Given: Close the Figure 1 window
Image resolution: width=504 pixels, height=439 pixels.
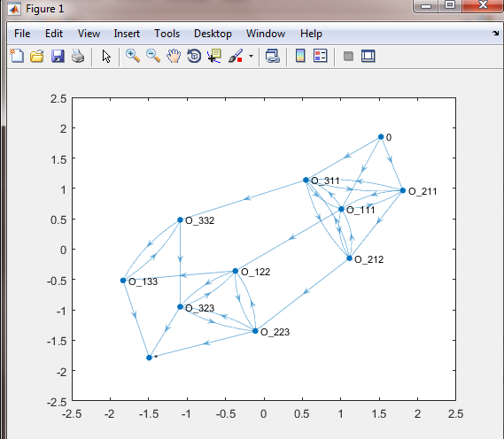Looking at the screenshot, I should pyautogui.click(x=483, y=5).
